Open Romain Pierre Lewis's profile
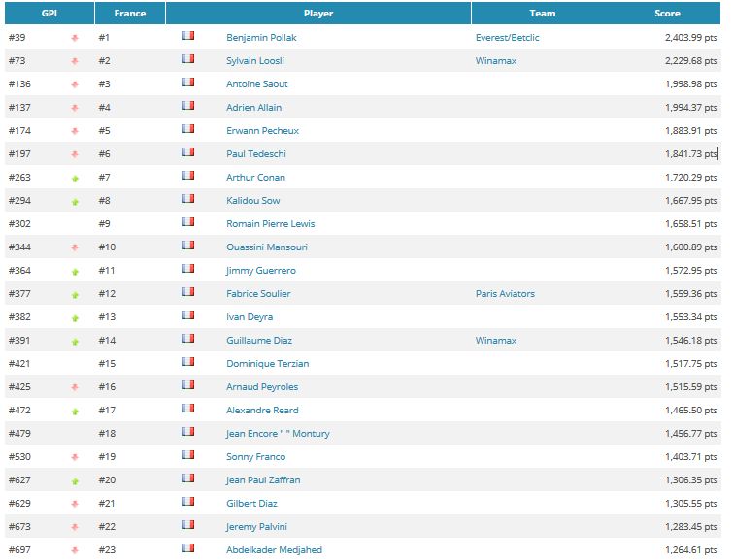 270,224
